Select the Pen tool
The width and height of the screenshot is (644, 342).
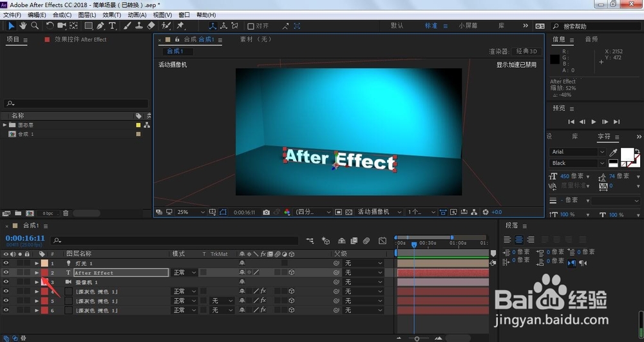[x=100, y=26]
